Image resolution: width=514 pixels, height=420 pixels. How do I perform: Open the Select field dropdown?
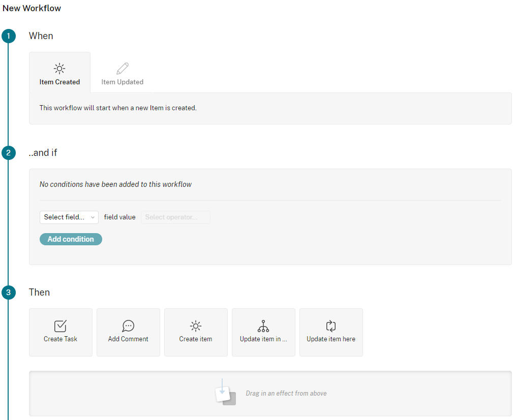tap(69, 217)
